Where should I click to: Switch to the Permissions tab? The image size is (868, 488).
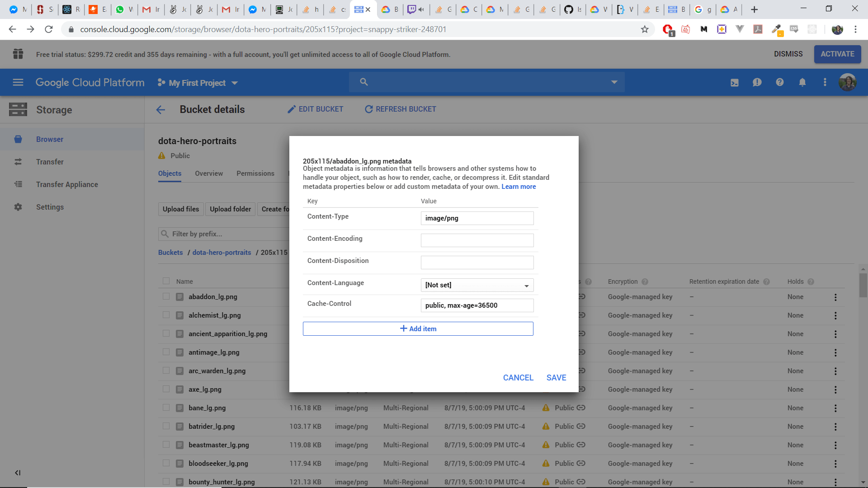pyautogui.click(x=255, y=173)
